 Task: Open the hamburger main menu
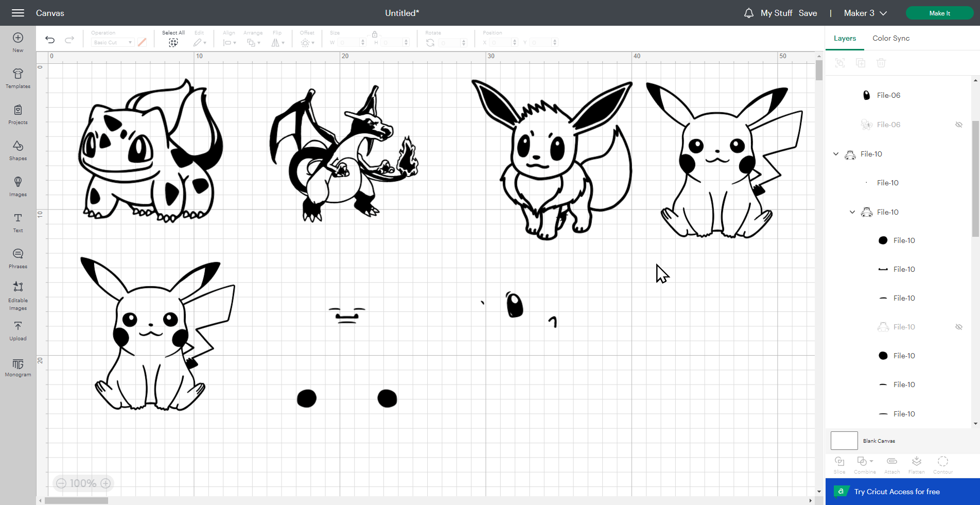coord(18,13)
